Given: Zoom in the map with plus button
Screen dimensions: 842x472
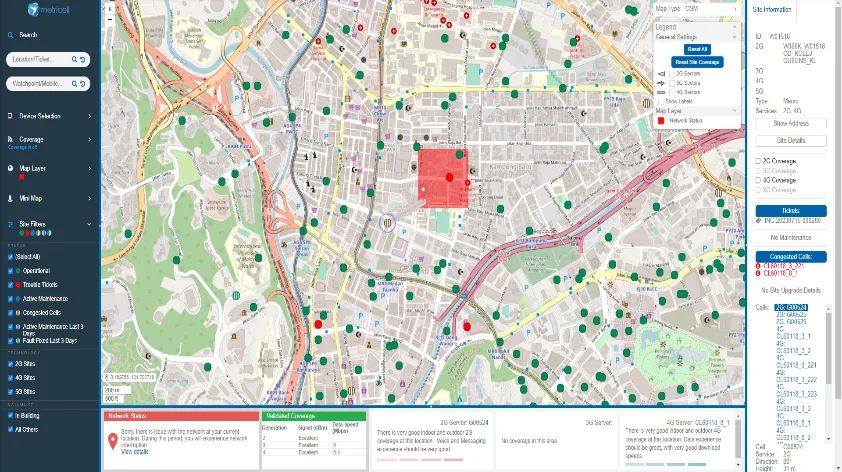Looking at the screenshot, I should tap(110, 9).
